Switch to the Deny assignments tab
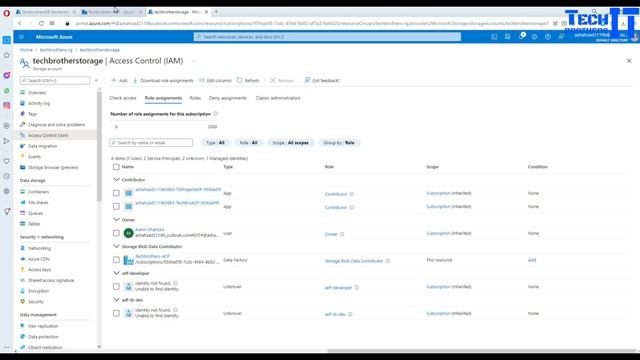640x360 pixels. click(x=228, y=98)
